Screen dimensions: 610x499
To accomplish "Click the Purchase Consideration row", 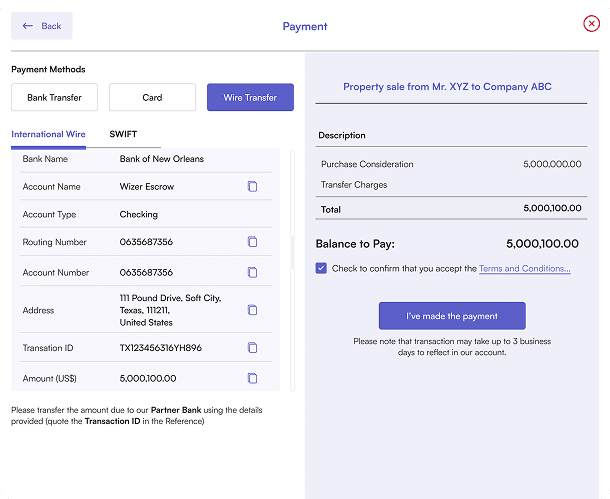I will (451, 164).
